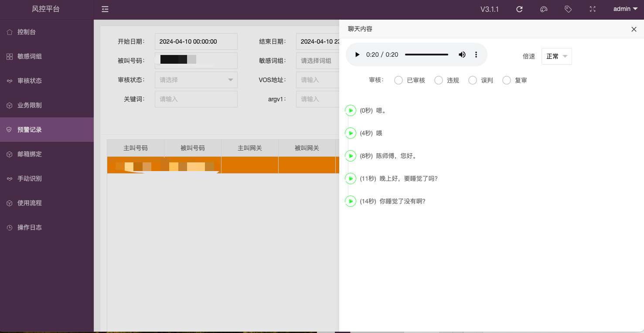Viewport: 644px width, 333px height.
Task: Click the refresh icon in the top bar
Action: click(519, 9)
